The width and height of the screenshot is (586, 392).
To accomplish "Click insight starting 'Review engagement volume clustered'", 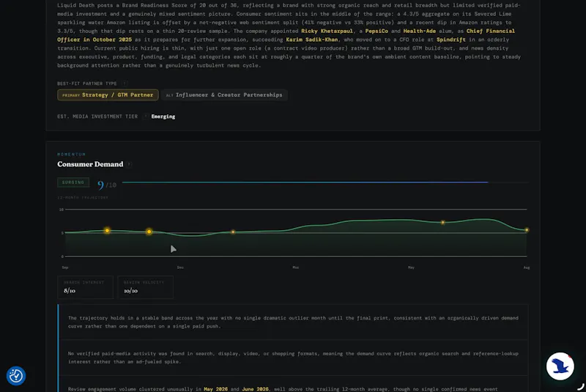I will pyautogui.click(x=293, y=385).
